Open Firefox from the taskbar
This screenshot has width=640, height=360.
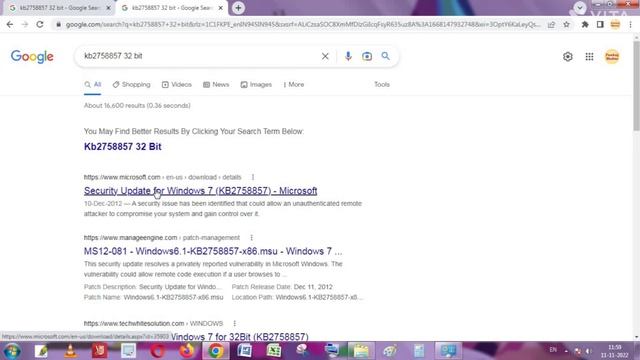187,351
